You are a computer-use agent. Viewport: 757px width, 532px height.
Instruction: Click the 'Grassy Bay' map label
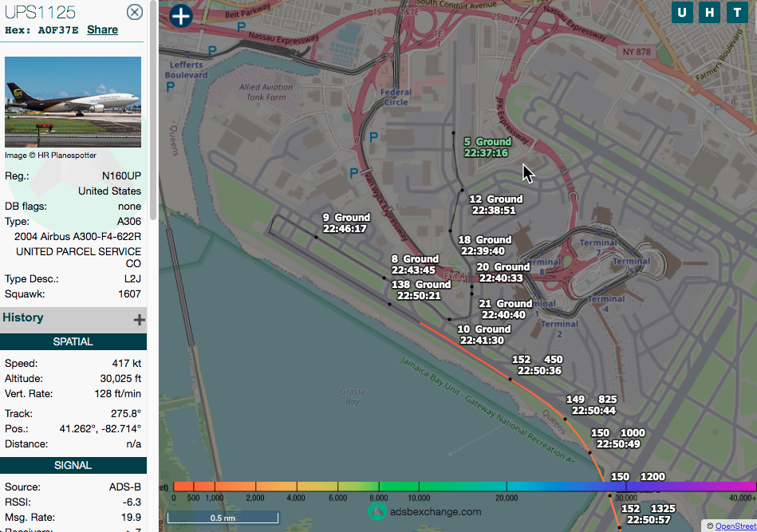(x=353, y=396)
